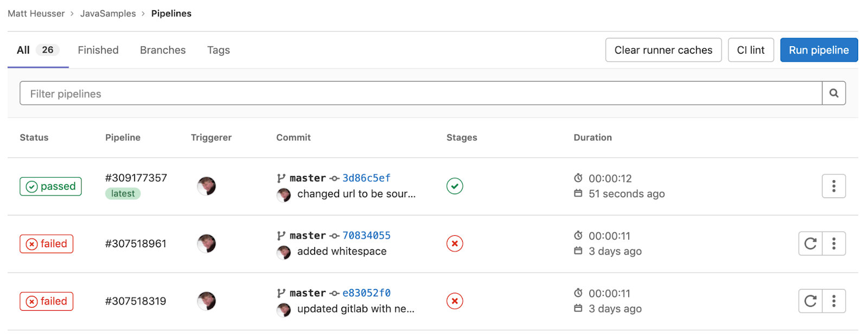868x335 pixels.
Task: Open the CI lint button
Action: [751, 50]
